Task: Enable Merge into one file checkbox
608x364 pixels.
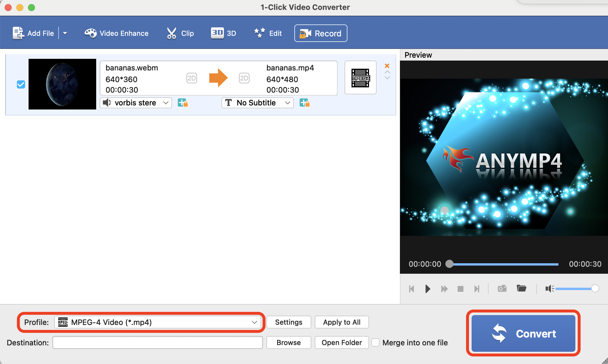Action: click(x=375, y=342)
